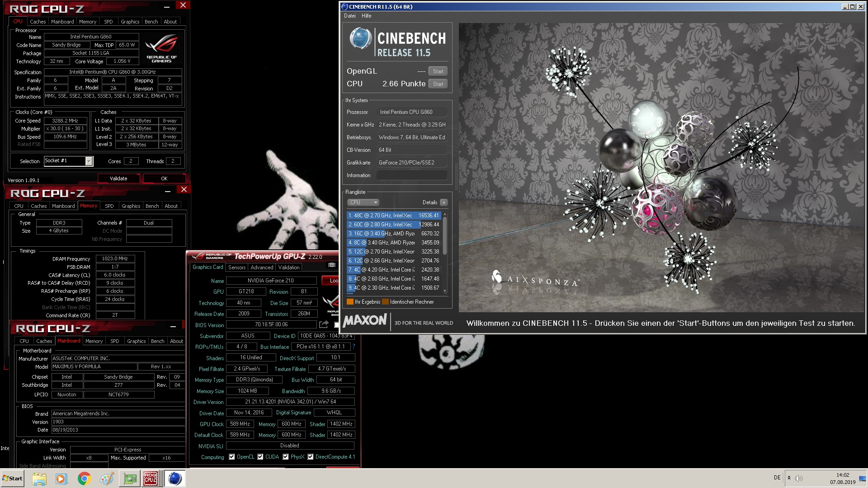Click the GPU-Z Name field NVIDIA GeForce 210
The image size is (868, 488).
click(x=271, y=281)
